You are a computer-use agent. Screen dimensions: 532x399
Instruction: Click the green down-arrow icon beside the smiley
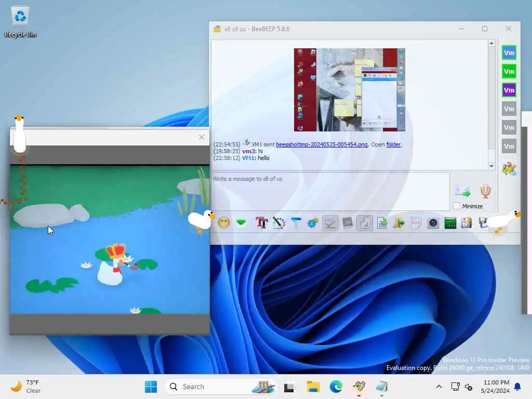(241, 223)
